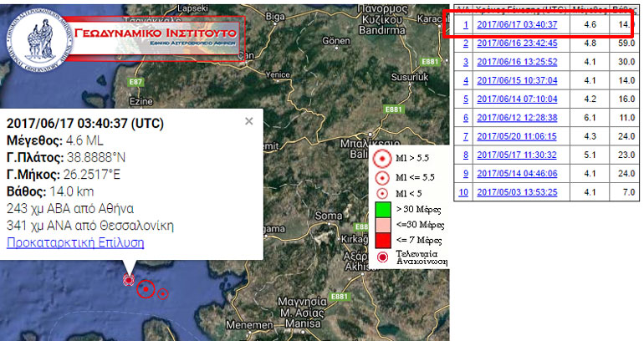
Task: Open event 2017/06/16 23:42:45 link
Action: (517, 43)
